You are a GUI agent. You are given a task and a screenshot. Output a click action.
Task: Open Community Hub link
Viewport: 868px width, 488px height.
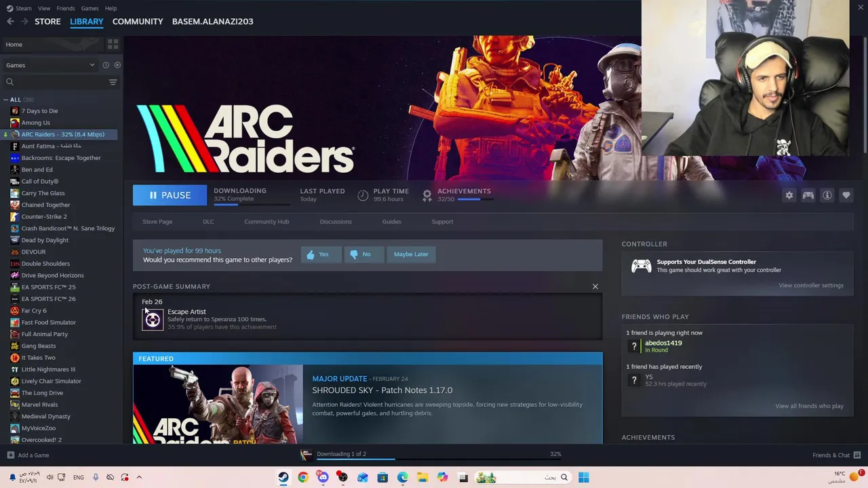(x=267, y=222)
